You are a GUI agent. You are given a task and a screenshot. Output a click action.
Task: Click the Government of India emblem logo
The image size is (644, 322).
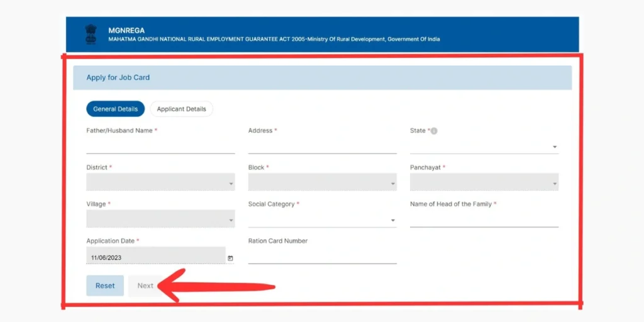(x=91, y=34)
